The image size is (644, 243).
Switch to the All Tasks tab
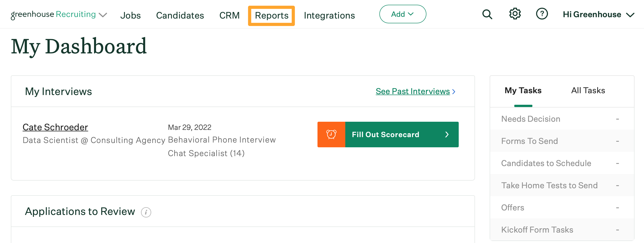588,90
